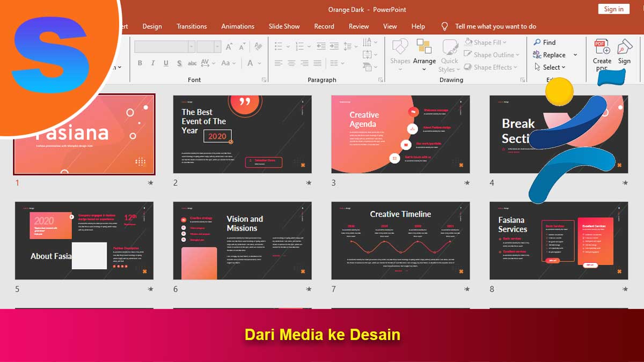
Task: Align text left
Action: click(x=279, y=63)
